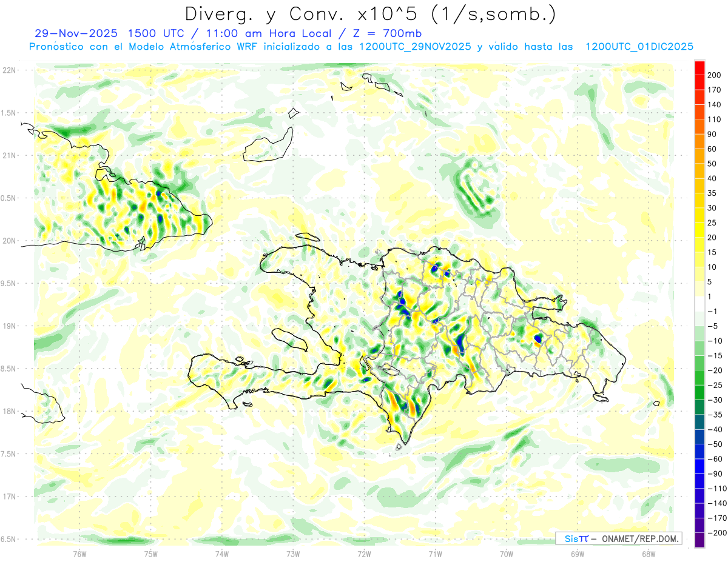
Task: Click the 74W longitude label
Action: (x=222, y=554)
